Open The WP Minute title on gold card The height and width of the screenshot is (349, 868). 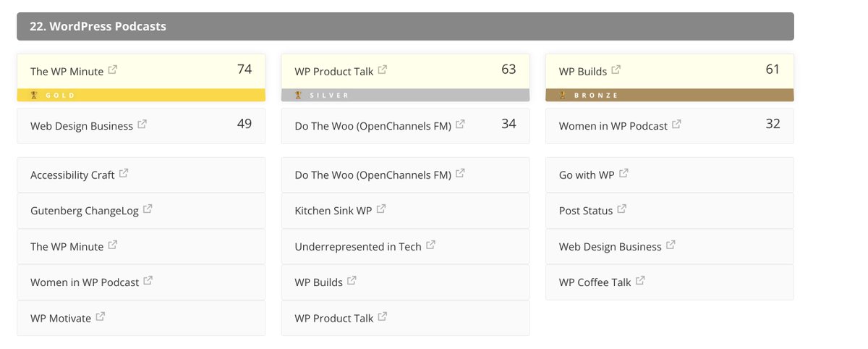click(x=67, y=72)
